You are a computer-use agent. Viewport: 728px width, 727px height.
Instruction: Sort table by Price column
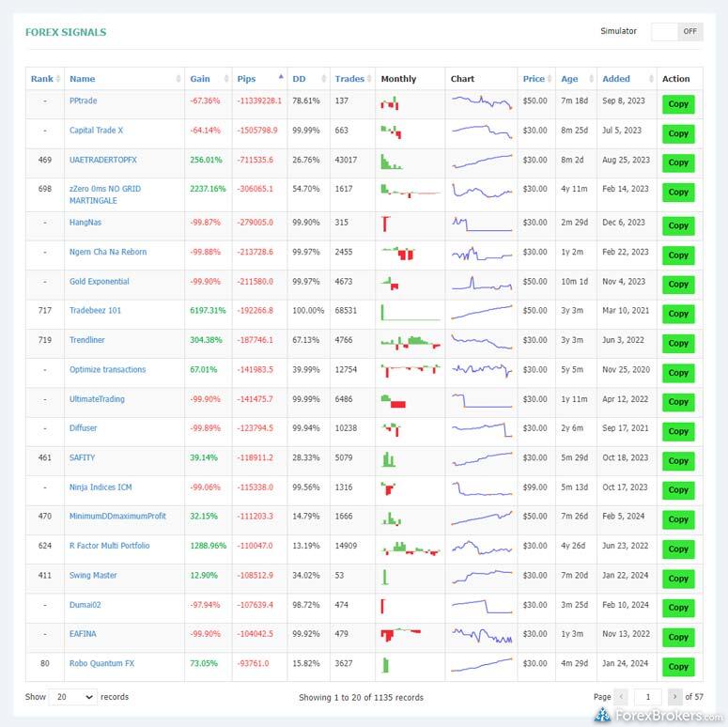(x=534, y=79)
